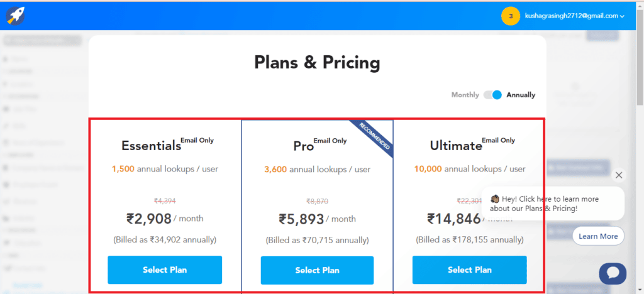Image resolution: width=644 pixels, height=294 pixels.
Task: Open the chat bubble widget
Action: (x=612, y=273)
